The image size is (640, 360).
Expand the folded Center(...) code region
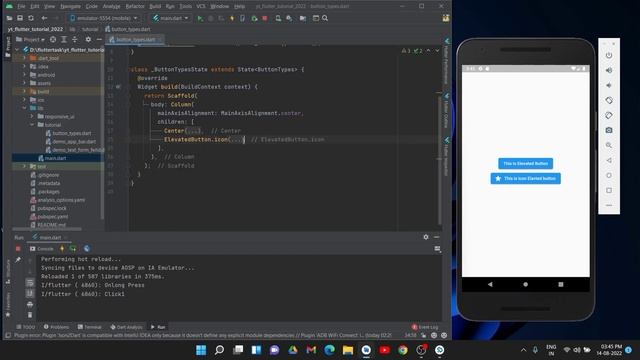click(x=193, y=131)
